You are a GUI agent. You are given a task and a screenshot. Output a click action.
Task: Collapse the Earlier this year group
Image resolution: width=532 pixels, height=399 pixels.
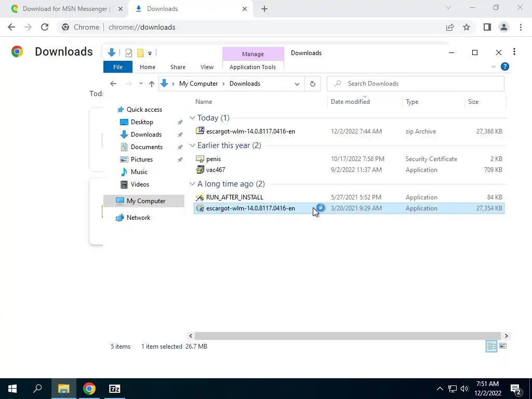click(x=192, y=145)
